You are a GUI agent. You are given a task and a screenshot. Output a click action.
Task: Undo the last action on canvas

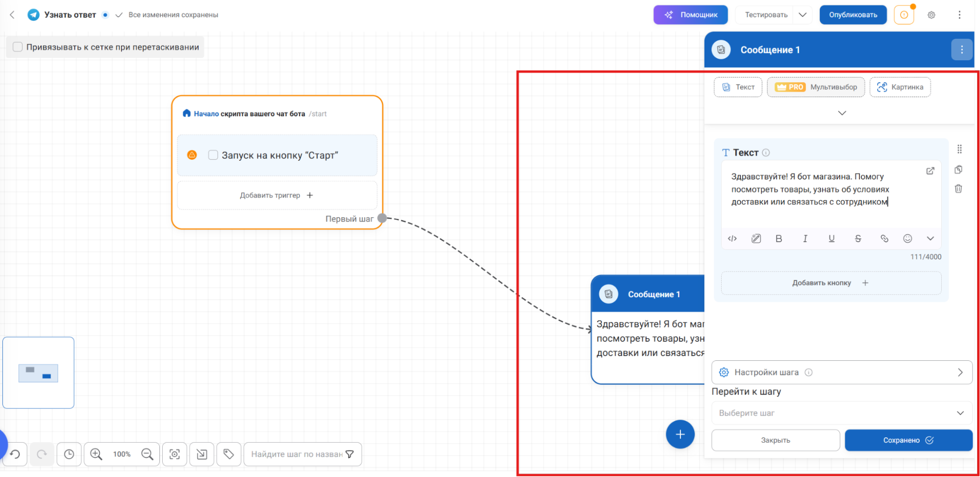tap(15, 454)
